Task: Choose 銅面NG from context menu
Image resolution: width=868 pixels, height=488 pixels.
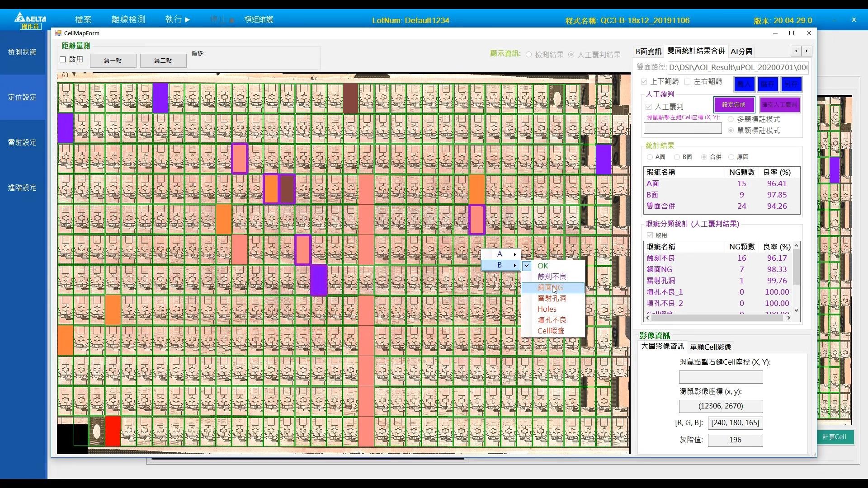Action: (x=550, y=288)
